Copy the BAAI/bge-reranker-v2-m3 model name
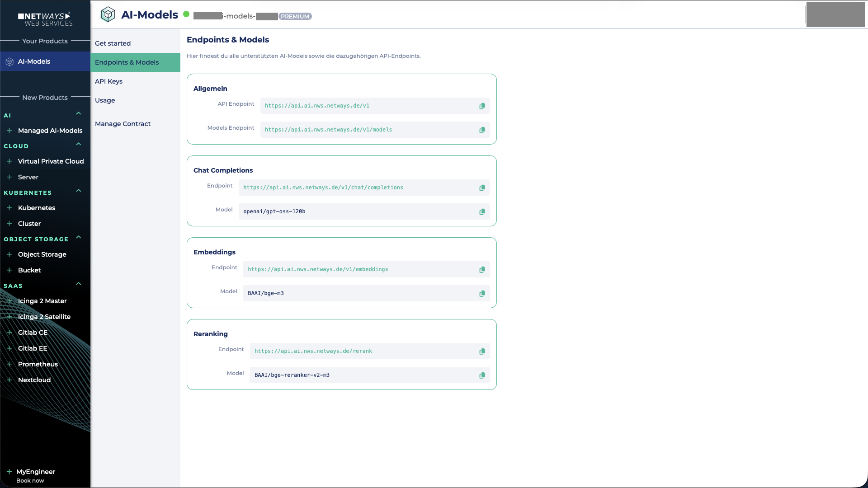Viewport: 868px width, 488px height. (x=482, y=375)
